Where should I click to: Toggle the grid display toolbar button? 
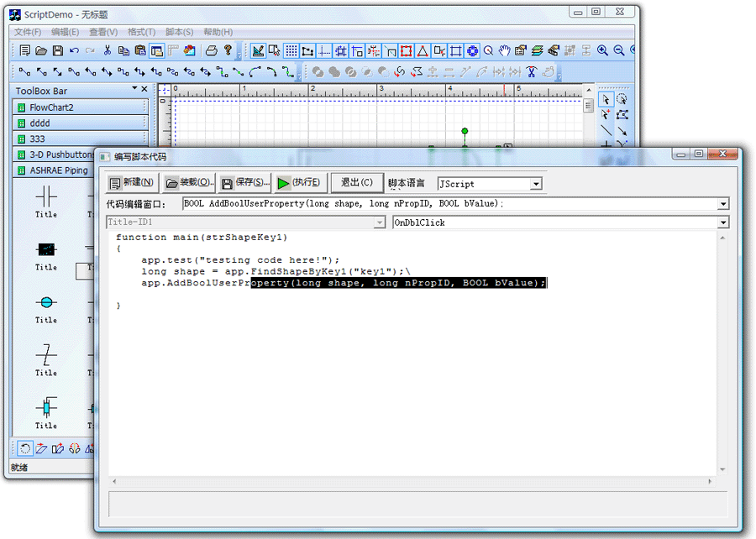point(291,50)
